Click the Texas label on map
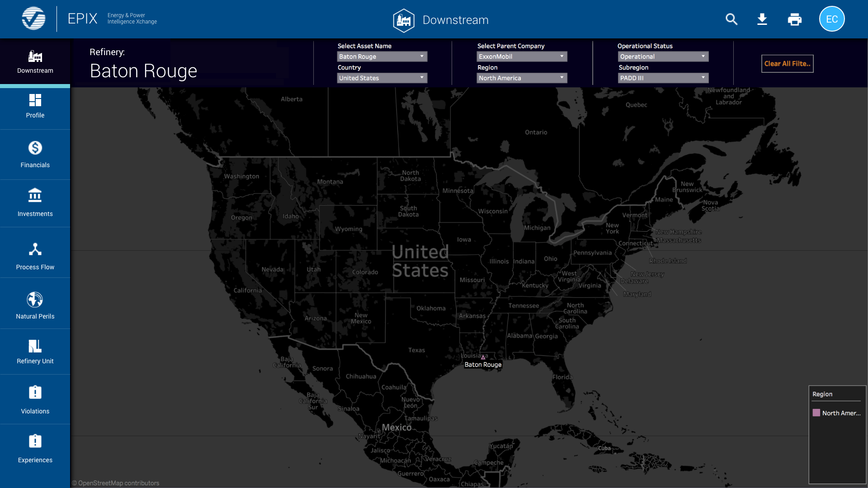Screen dimensions: 868x488 pyautogui.click(x=416, y=350)
